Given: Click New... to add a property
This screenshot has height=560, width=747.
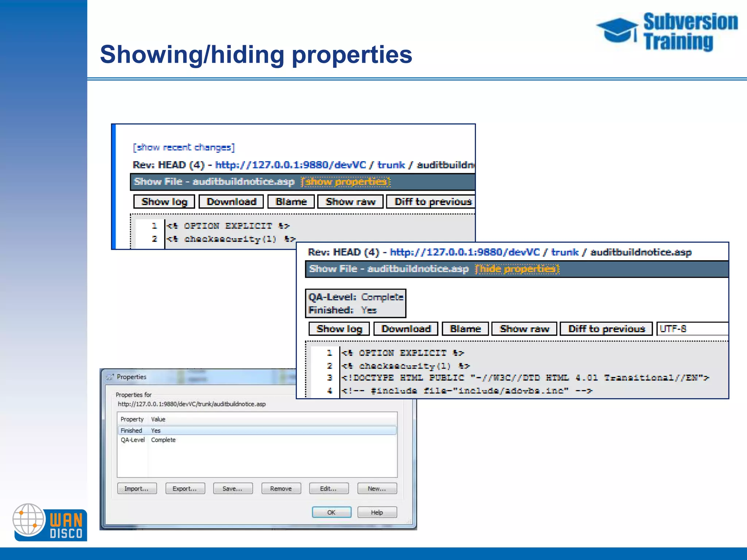Looking at the screenshot, I should [377, 489].
